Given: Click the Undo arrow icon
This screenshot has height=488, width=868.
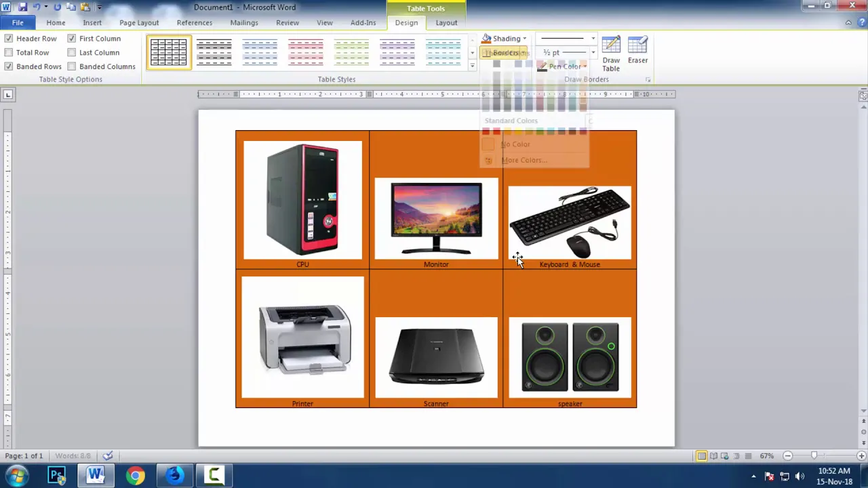Looking at the screenshot, I should (36, 7).
